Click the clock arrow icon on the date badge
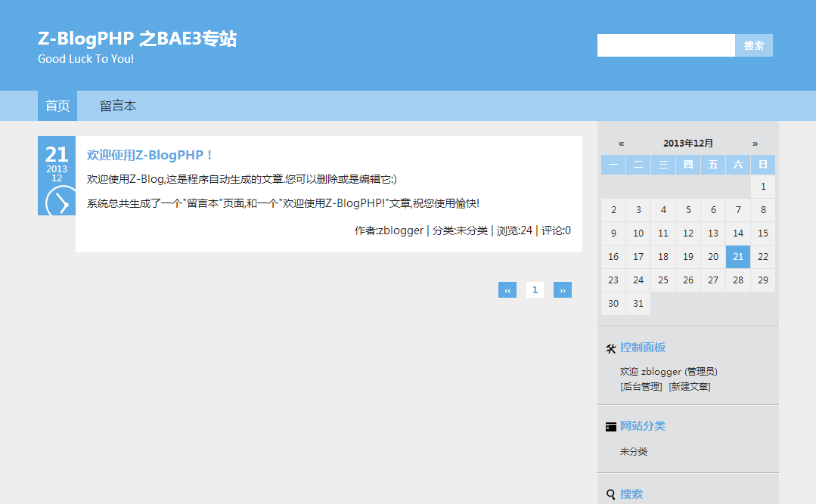The image size is (816, 504). click(x=56, y=203)
